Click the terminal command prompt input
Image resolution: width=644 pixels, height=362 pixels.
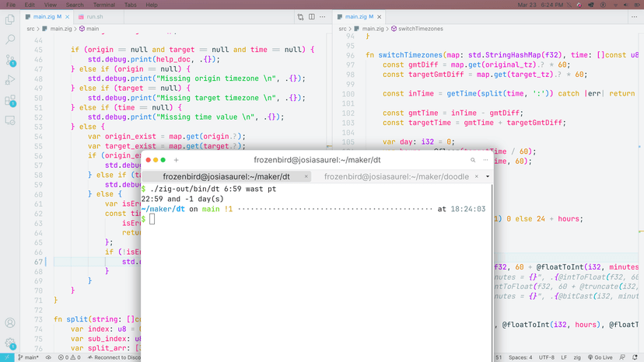pos(152,219)
